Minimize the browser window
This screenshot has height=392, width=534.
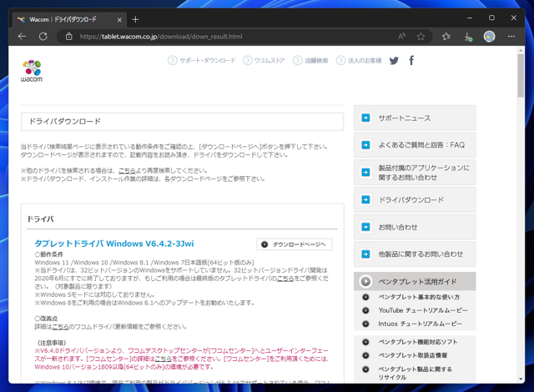point(470,18)
